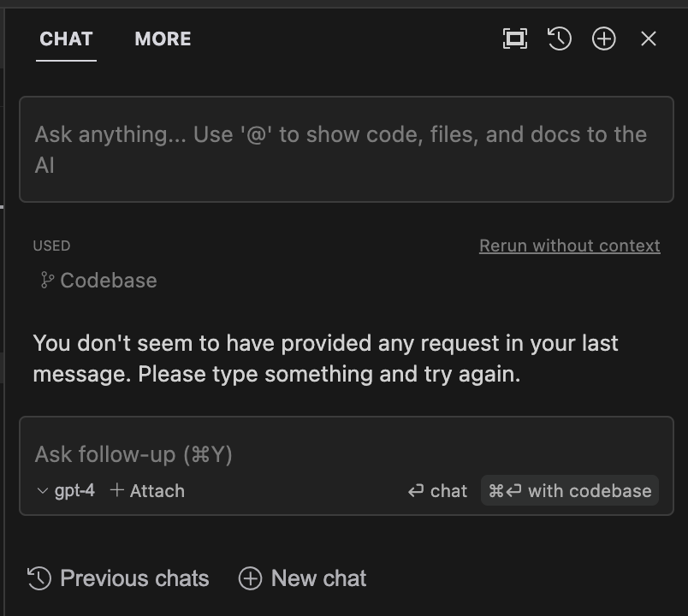Send using the with codebase button
This screenshot has height=616, width=688.
570,490
